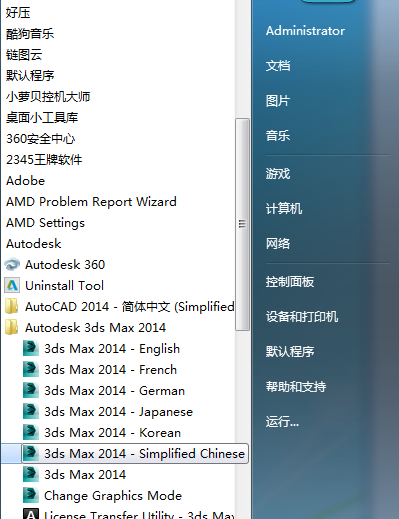The image size is (399, 519).
Task: Select 酷狗音乐 in program list
Action: click(x=30, y=34)
